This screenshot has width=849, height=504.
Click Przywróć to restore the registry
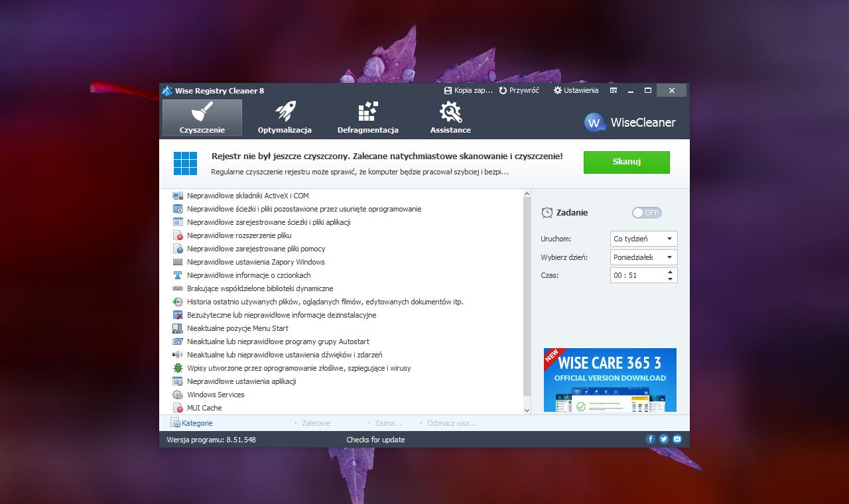pyautogui.click(x=519, y=90)
